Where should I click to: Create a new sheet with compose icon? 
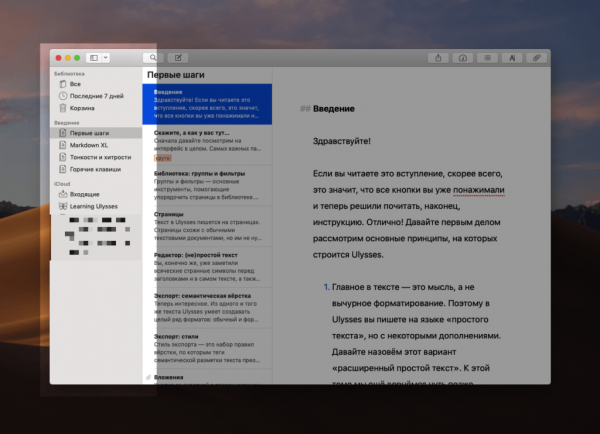tap(178, 58)
